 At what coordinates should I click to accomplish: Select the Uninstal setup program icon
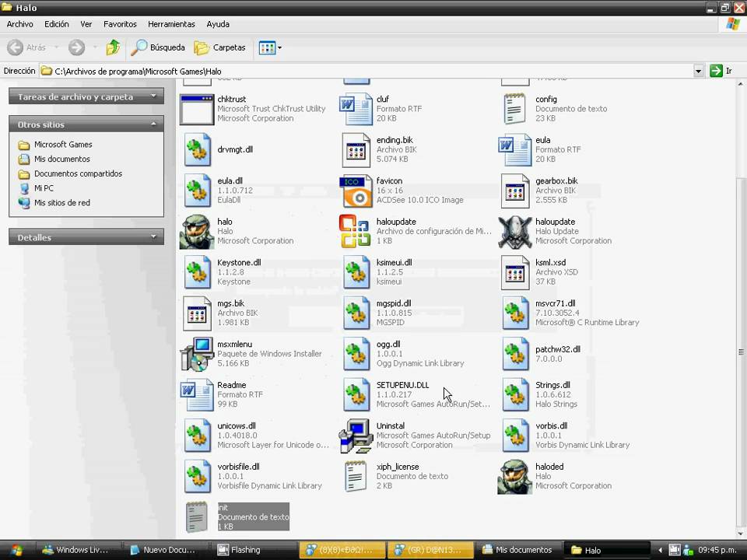click(x=356, y=436)
